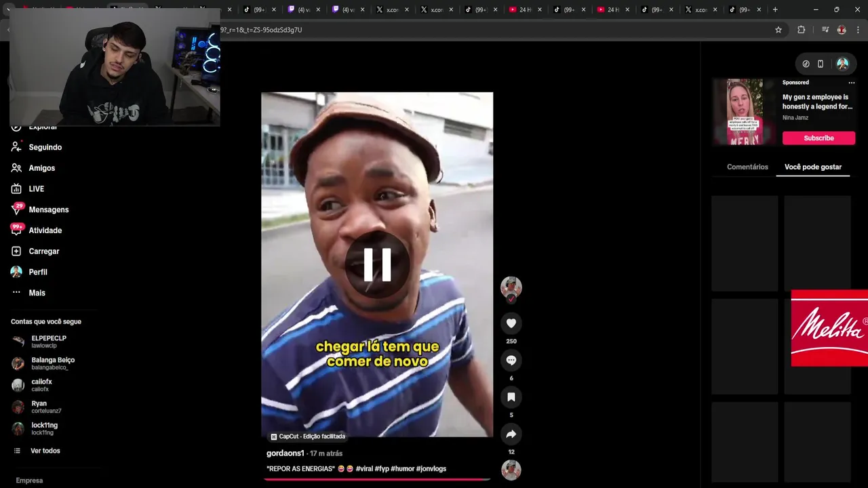Open the Seguindo feed icon
Viewport: 868px width, 488px height.
click(x=16, y=147)
